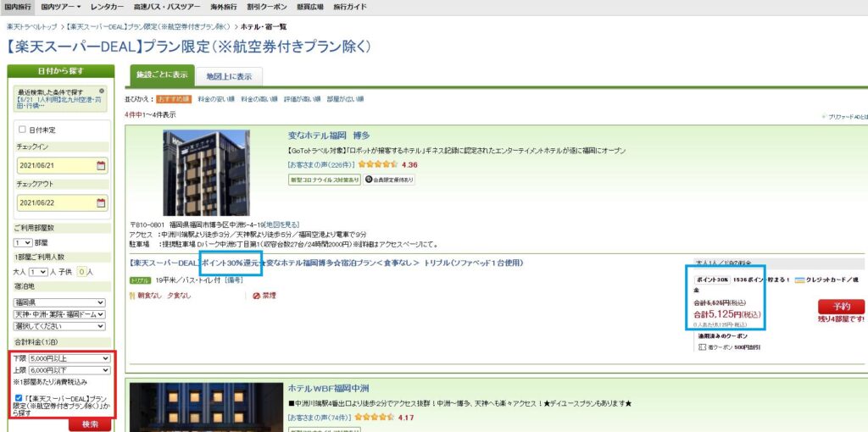
Task: Open the 福岡県 prefecture dropdown
Action: pos(60,302)
